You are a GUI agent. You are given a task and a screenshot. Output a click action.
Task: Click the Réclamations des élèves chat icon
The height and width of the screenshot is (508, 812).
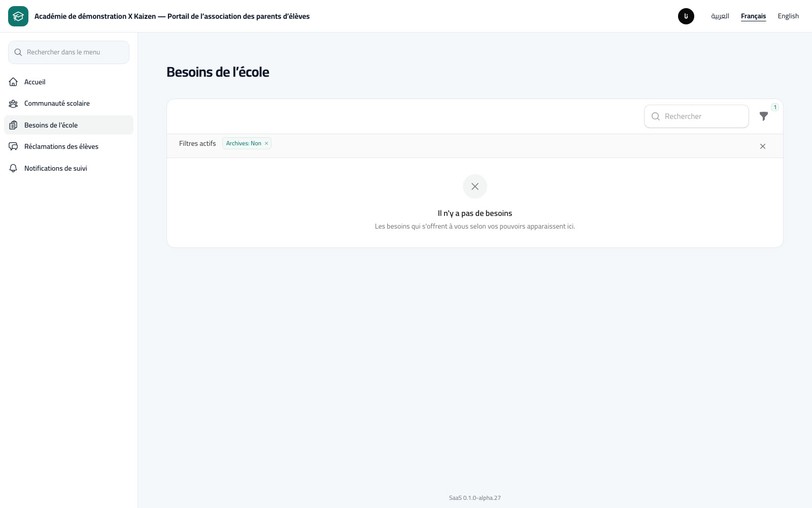pos(14,147)
